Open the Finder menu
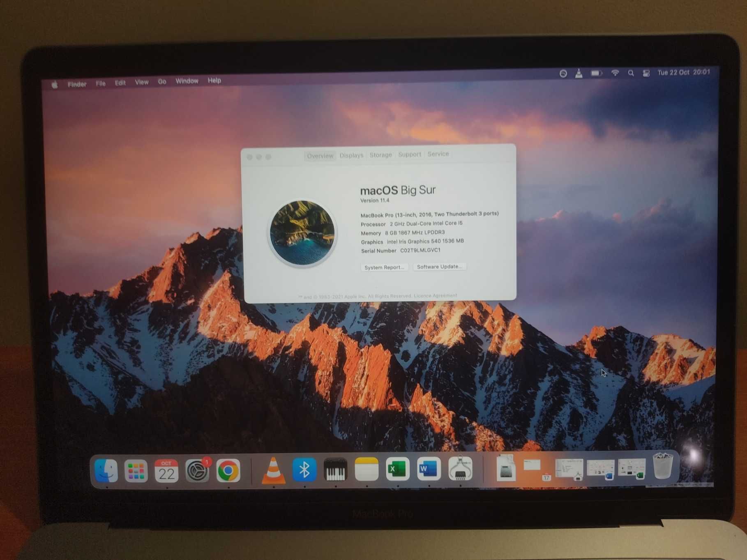 [77, 84]
